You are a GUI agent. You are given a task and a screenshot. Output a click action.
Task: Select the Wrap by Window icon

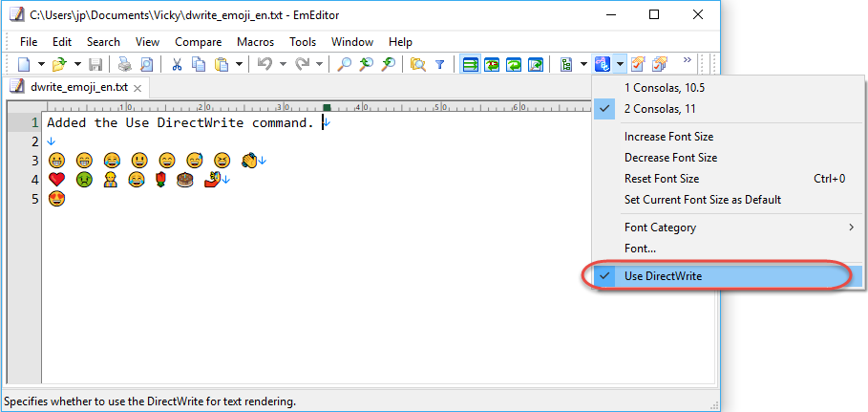[x=515, y=64]
